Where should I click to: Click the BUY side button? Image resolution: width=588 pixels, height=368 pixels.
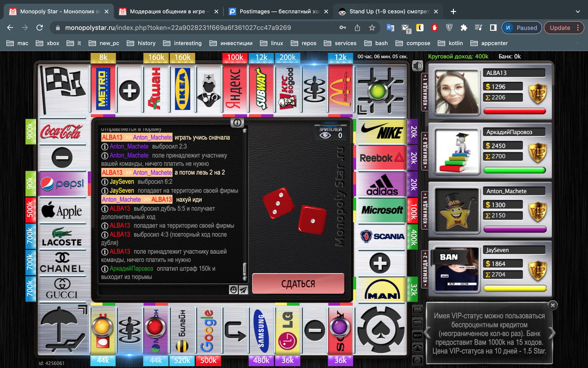(418, 335)
